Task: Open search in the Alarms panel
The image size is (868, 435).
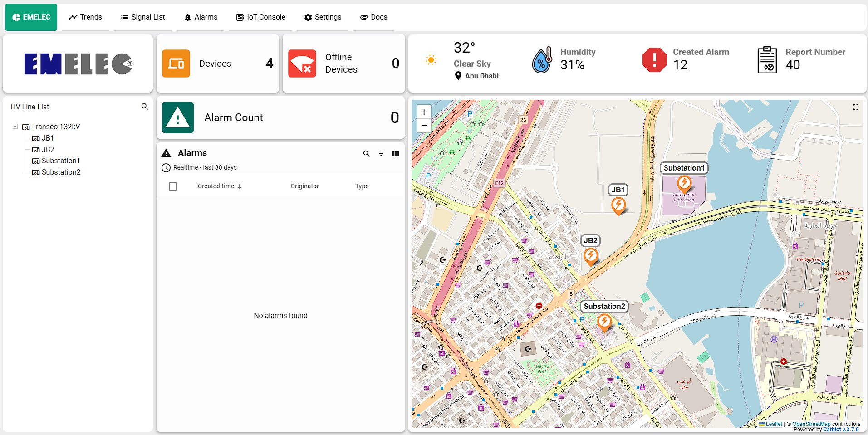Action: 366,154
